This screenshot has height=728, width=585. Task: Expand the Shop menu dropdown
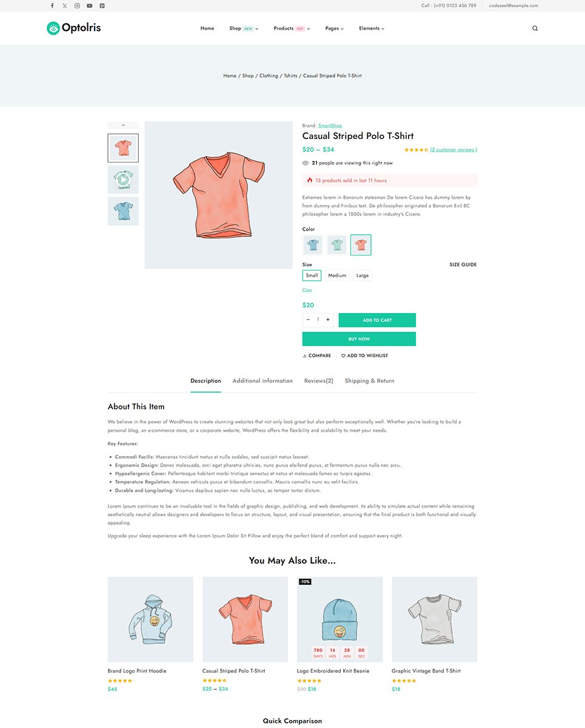[x=244, y=29]
